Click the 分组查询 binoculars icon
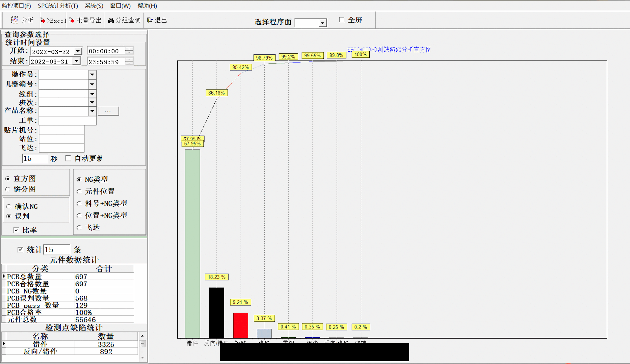The height and width of the screenshot is (364, 630). pos(111,20)
